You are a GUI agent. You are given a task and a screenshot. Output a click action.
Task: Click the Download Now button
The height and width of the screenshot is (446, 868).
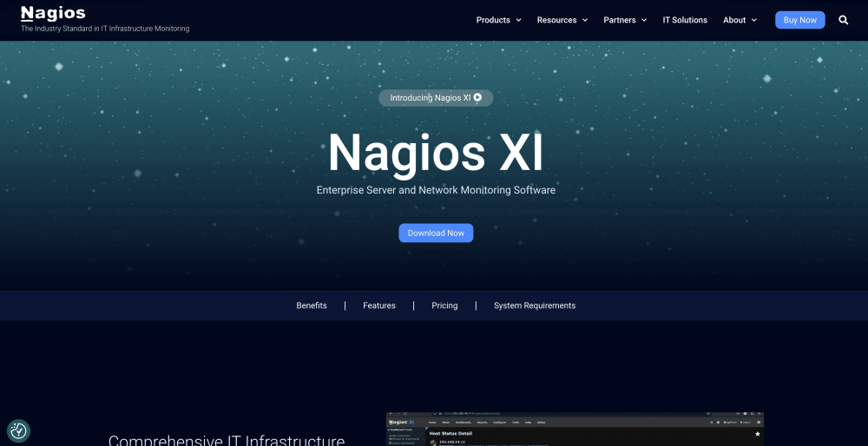point(436,233)
